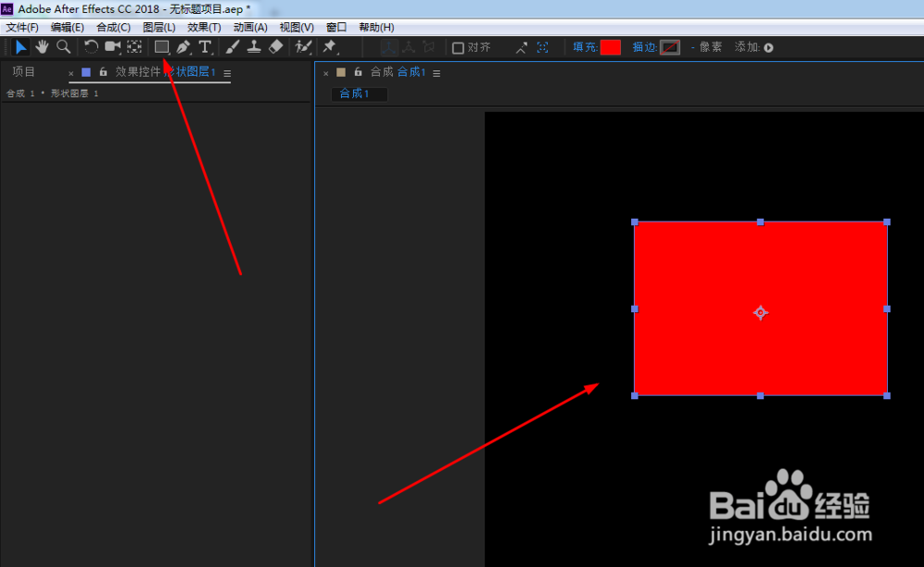Screen dimensions: 924x567
Task: Choose the world axis mode icon
Action: point(408,48)
